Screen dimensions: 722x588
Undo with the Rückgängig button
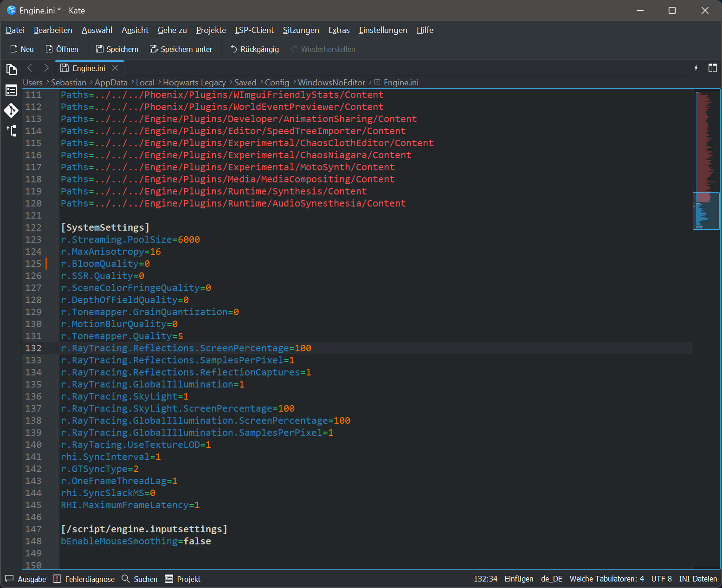pos(255,49)
